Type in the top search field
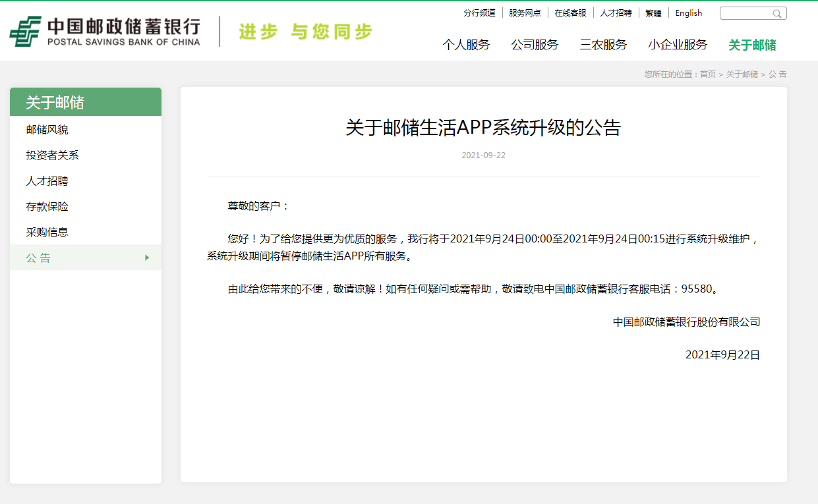 pos(746,14)
